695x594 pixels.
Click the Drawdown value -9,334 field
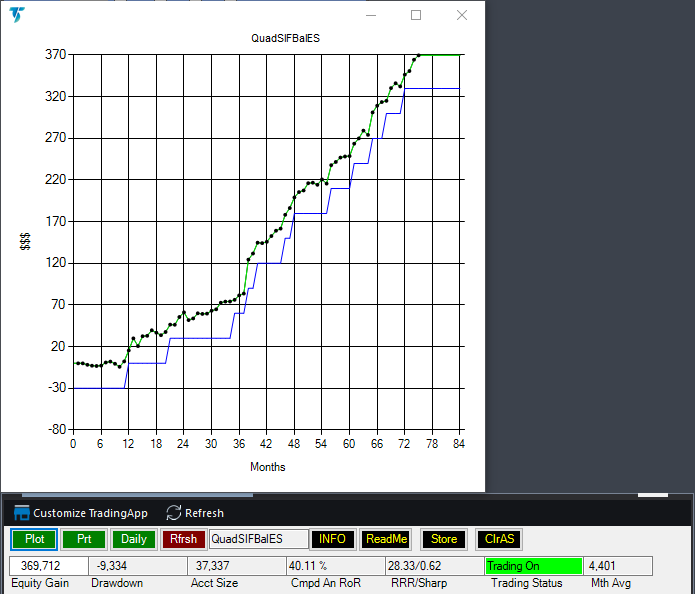tap(136, 566)
